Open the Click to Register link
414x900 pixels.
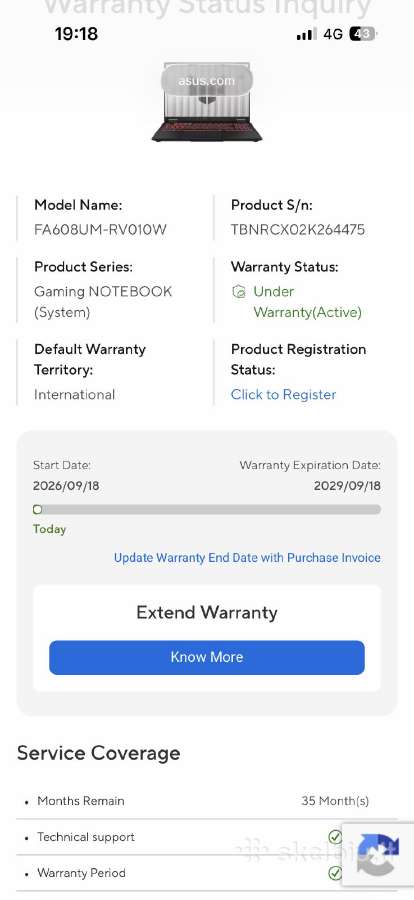283,394
